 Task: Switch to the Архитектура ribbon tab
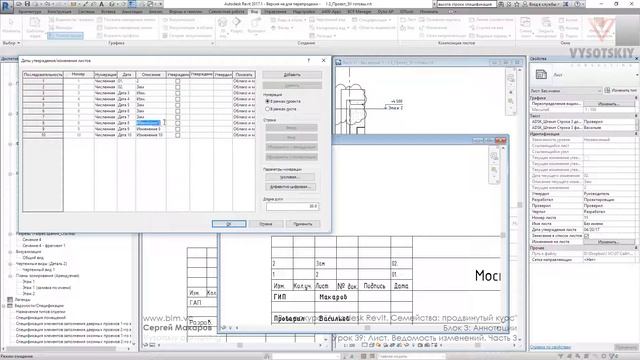[30, 12]
